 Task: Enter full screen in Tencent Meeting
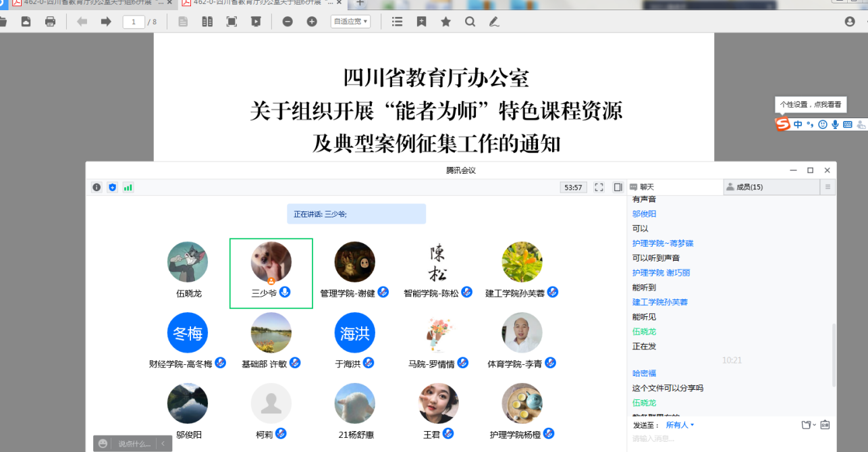599,187
